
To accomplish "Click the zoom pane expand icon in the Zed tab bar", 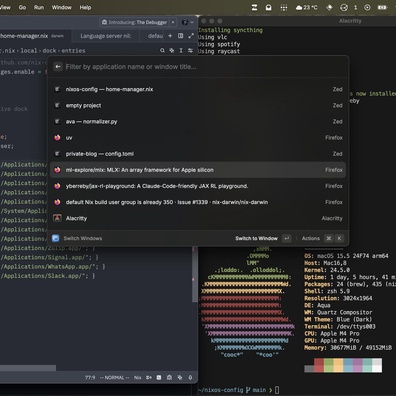I will 191,36.
